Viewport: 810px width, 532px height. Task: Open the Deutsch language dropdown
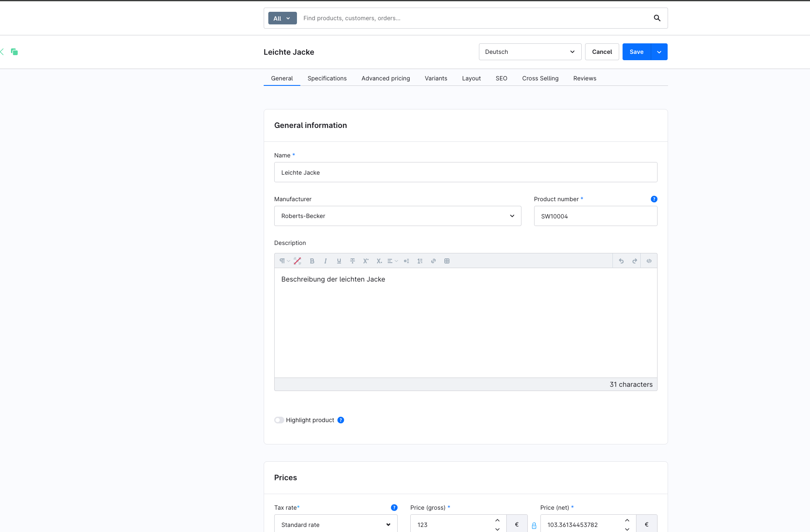point(529,52)
